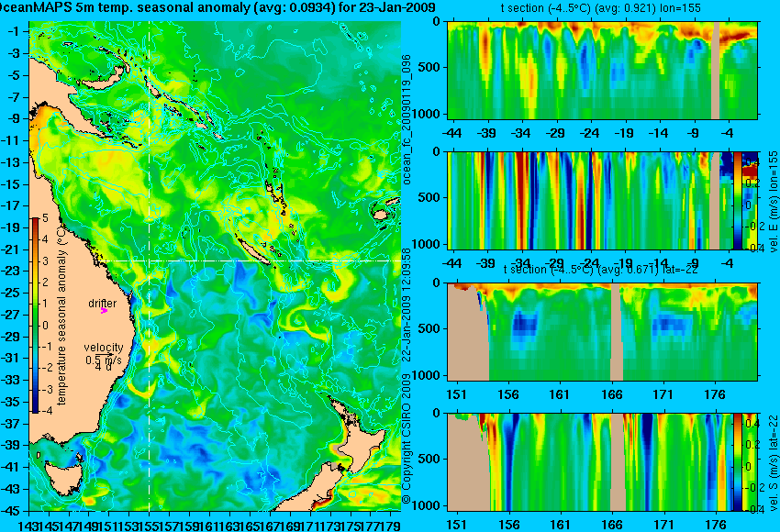Click '176' on the lat=-22 velocity section axis
This screenshot has height=532, width=780.
(716, 525)
